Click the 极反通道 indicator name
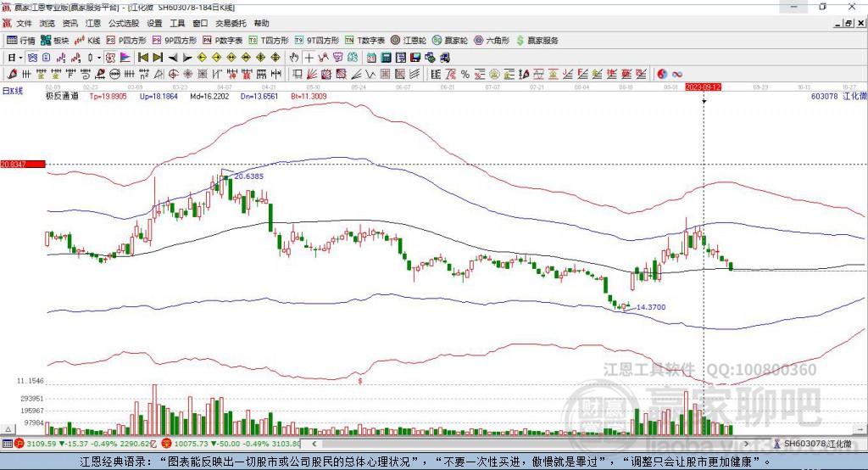The image size is (868, 470). (62, 96)
